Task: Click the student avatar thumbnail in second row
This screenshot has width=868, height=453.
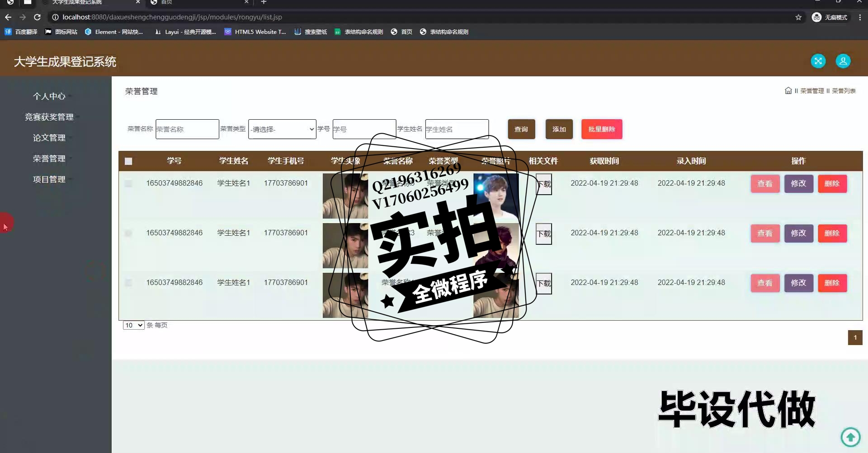Action: click(345, 246)
